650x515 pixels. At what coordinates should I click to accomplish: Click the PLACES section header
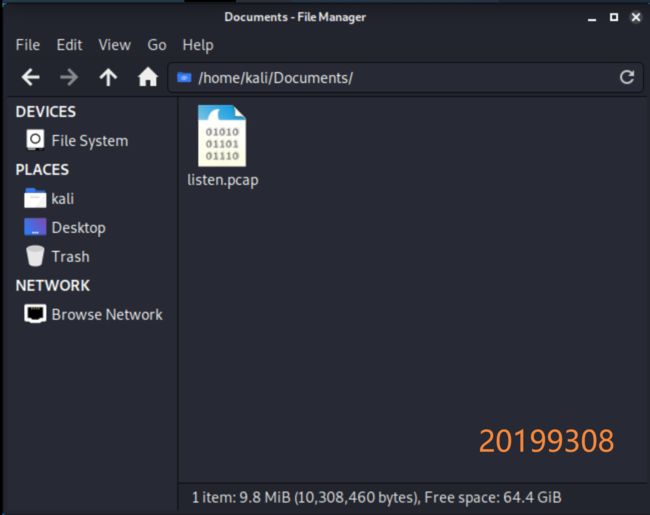42,170
